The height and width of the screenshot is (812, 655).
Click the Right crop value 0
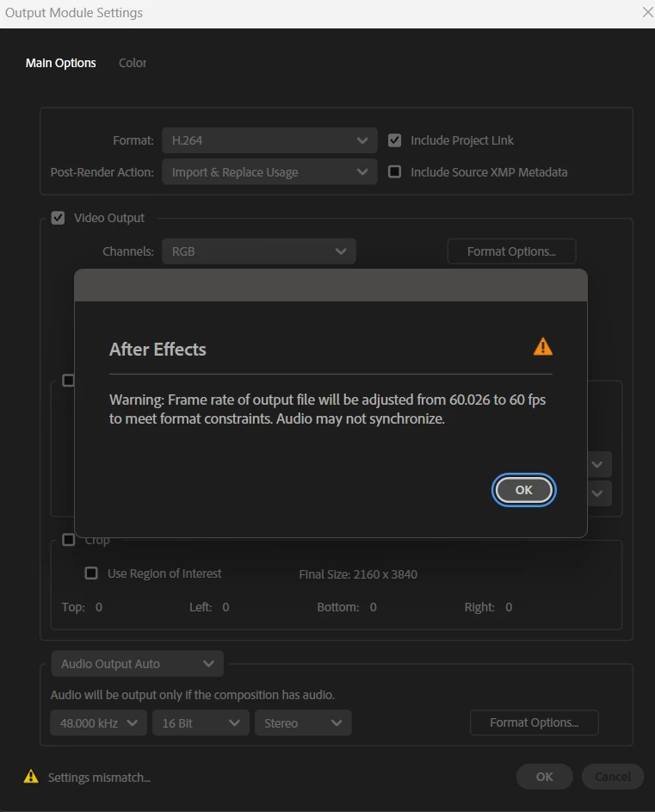click(x=509, y=607)
